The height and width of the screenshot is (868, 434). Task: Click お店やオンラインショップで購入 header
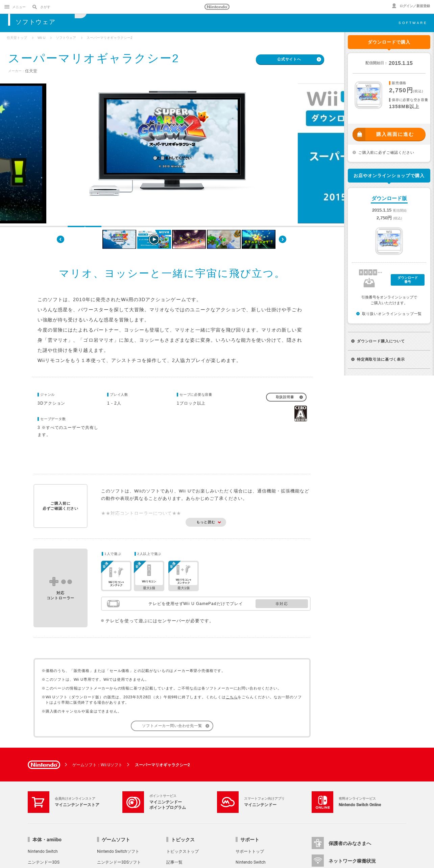(x=389, y=176)
